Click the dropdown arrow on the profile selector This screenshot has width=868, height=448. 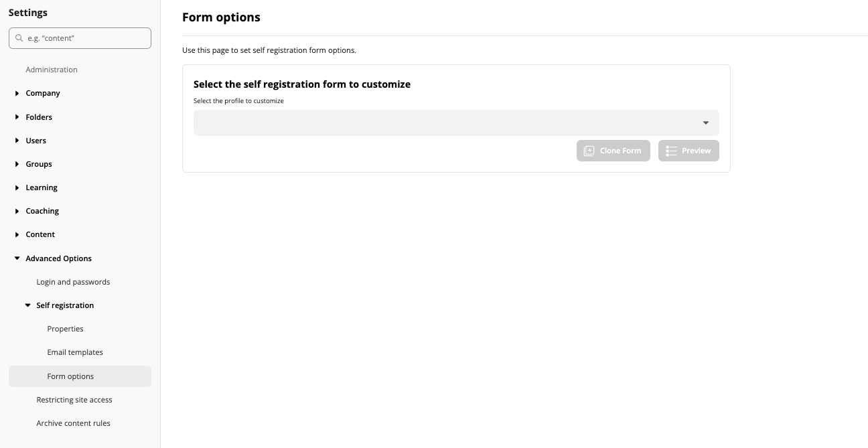pyautogui.click(x=705, y=123)
